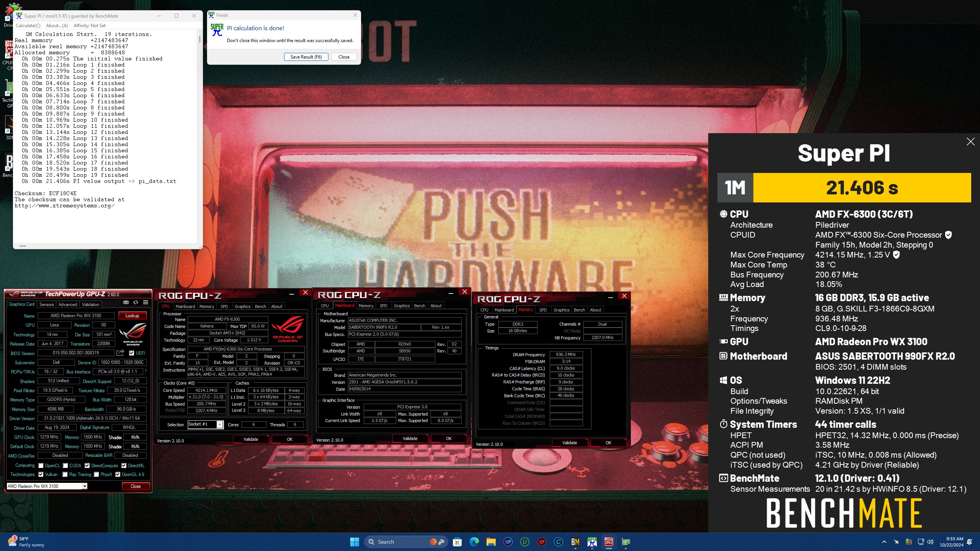
Task: Click the Windows Security tray icon
Action: pos(908,542)
